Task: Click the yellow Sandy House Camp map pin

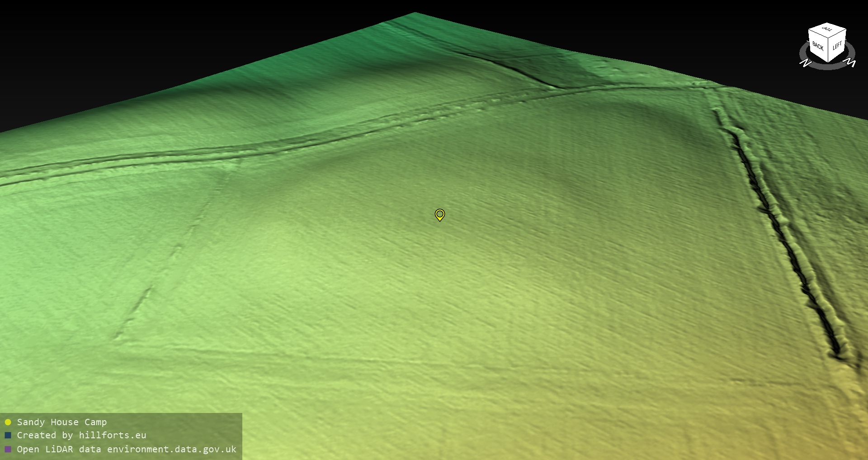Action: (439, 214)
